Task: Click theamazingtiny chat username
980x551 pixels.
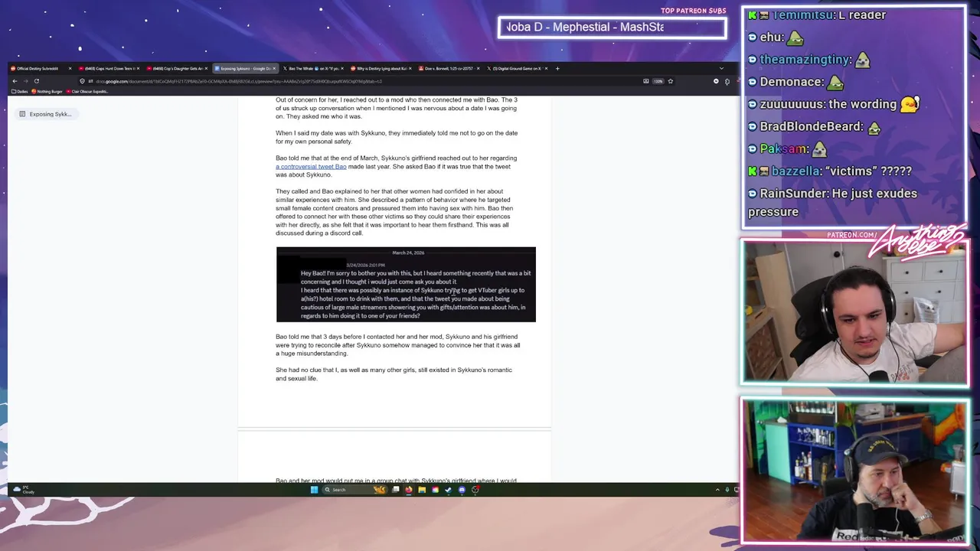Action: [x=805, y=60]
